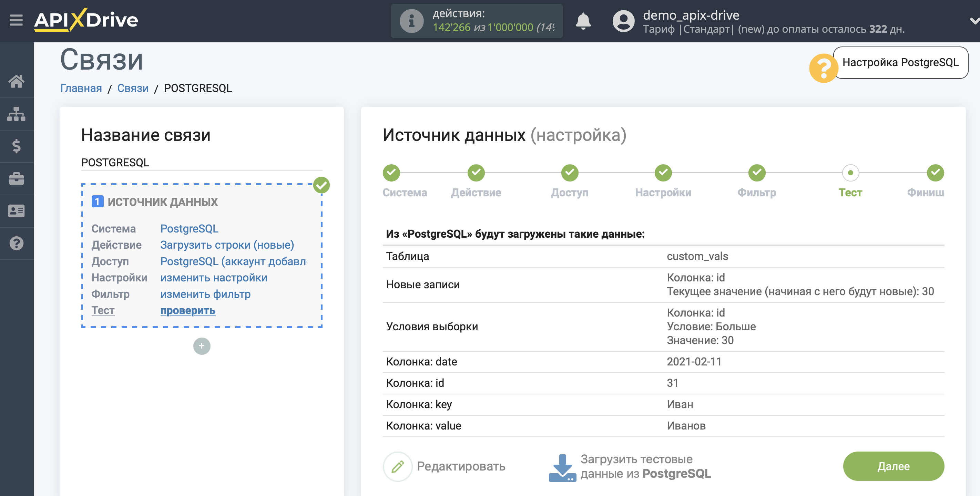Screen dimensions: 980x496
Task: Open contact card sidebar icon
Action: 16,211
